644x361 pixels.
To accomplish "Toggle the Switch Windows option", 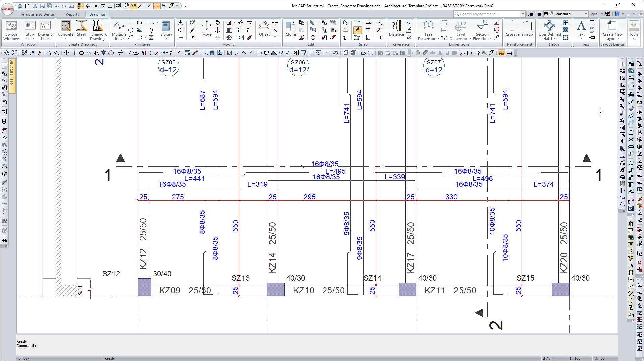I will click(x=11, y=30).
